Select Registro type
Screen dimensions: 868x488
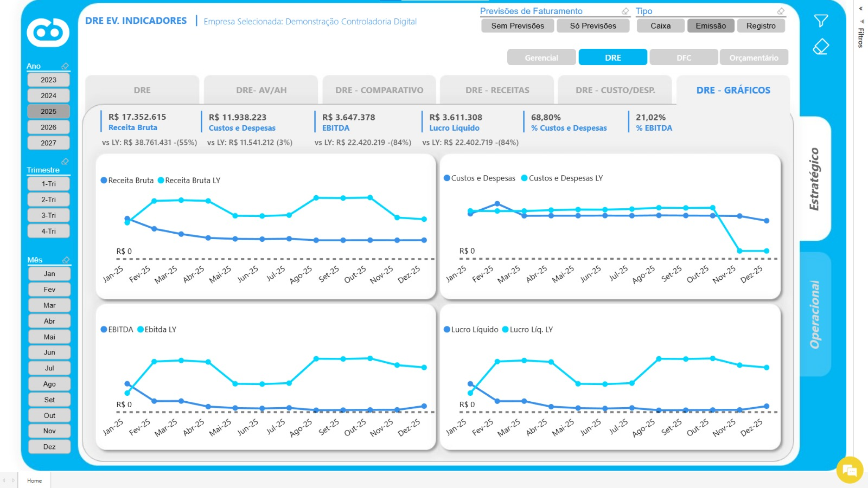(x=761, y=25)
